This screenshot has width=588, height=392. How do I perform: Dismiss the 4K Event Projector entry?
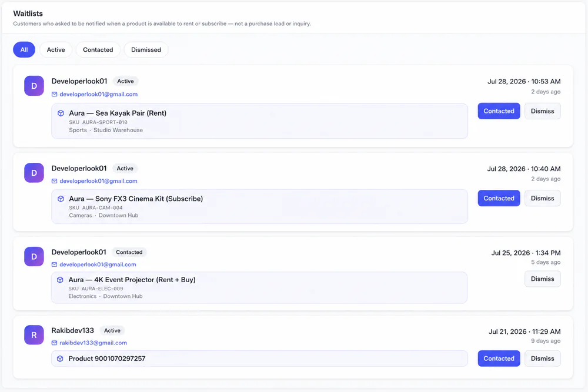[x=542, y=279]
